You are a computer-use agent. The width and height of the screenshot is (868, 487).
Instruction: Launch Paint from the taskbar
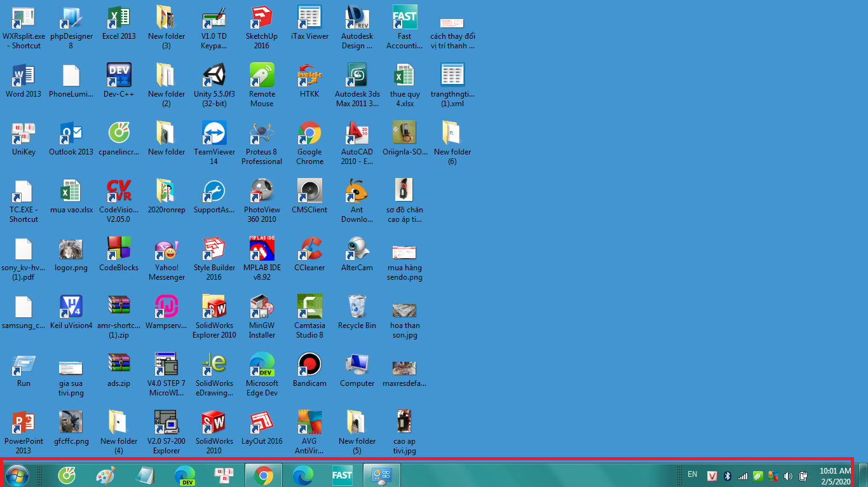point(105,475)
